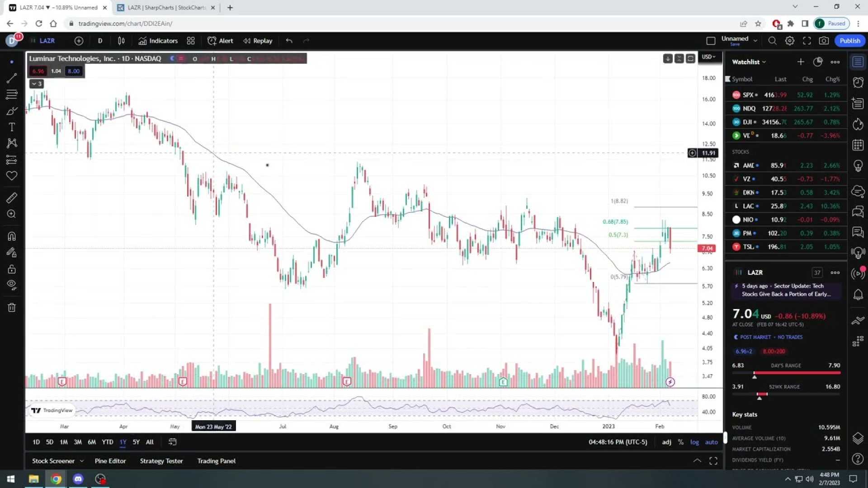Open chart settings gear icon
868x488 pixels.
click(x=789, y=41)
